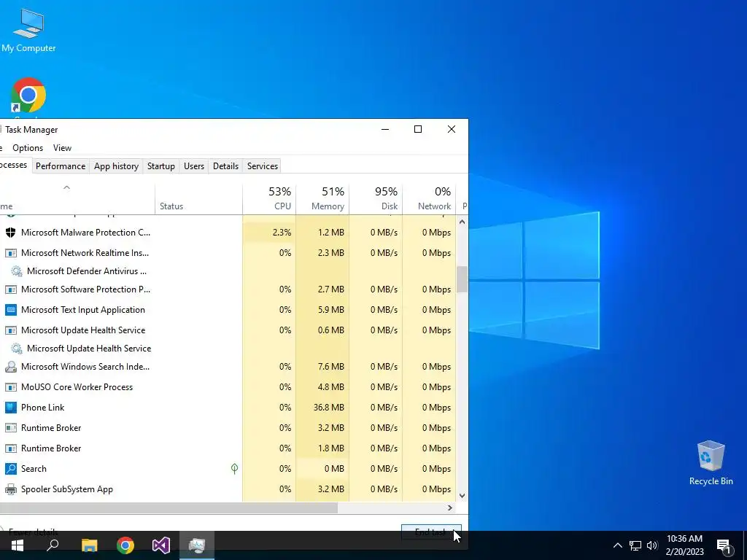Switch to the Details tab
Viewport: 747px width, 560px height.
click(x=225, y=166)
